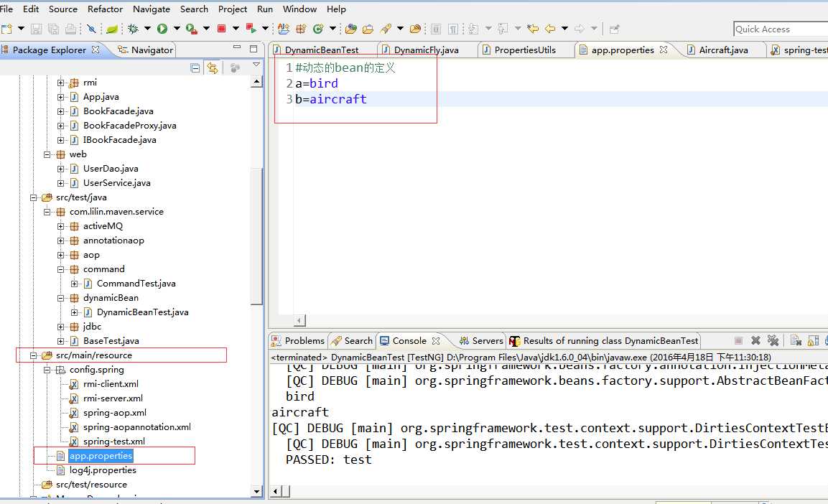Toggle the Skip All Breakpoints icon
828x504 pixels.
point(91,29)
